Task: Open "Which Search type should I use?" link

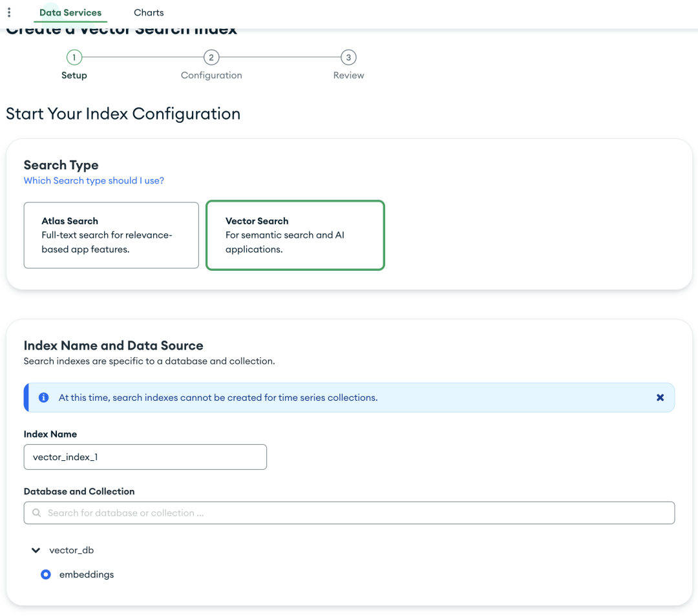Action: click(x=94, y=180)
